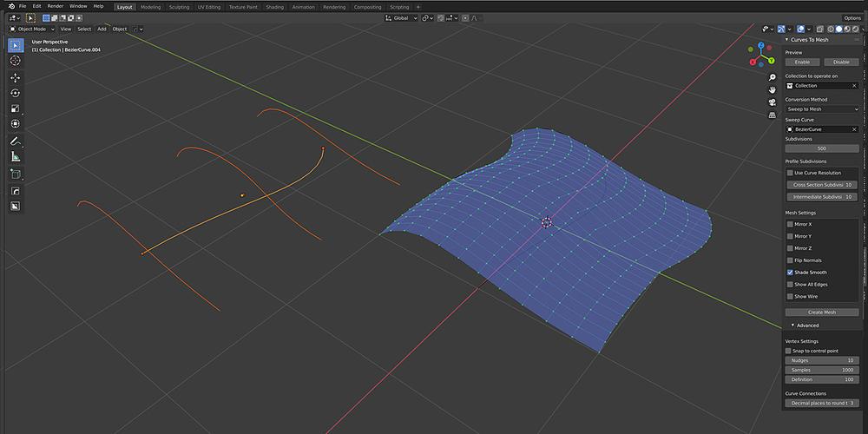Image resolution: width=868 pixels, height=434 pixels.
Task: Select the Select Box tool
Action: [16, 45]
